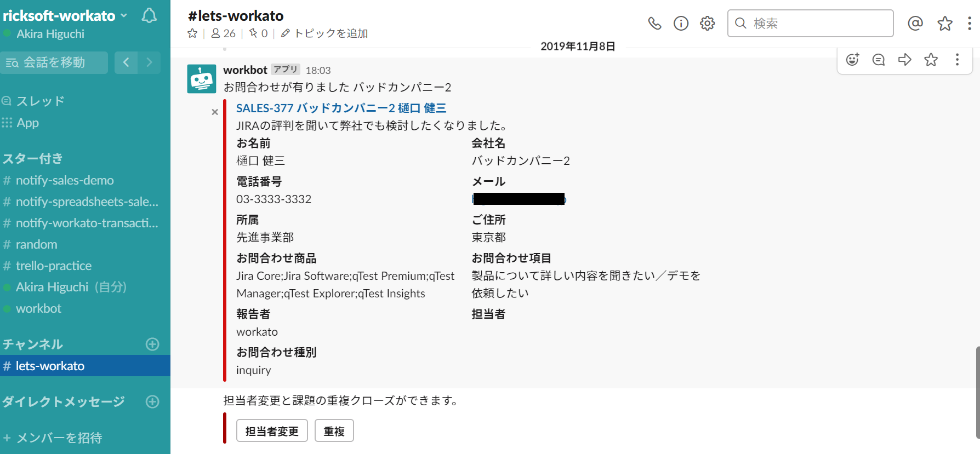Start a call with the phone icon
This screenshot has height=454, width=980.
(x=654, y=23)
